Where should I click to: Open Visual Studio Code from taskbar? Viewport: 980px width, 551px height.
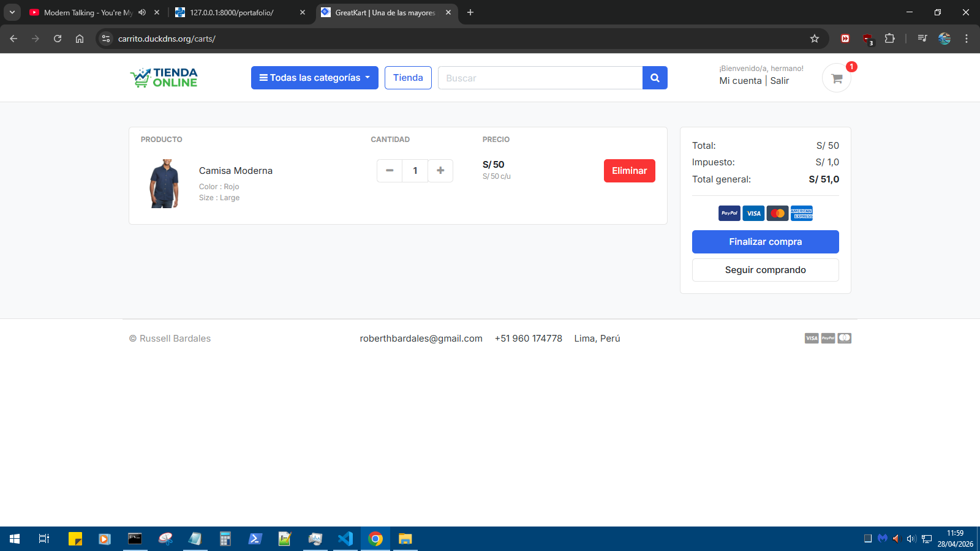click(345, 539)
